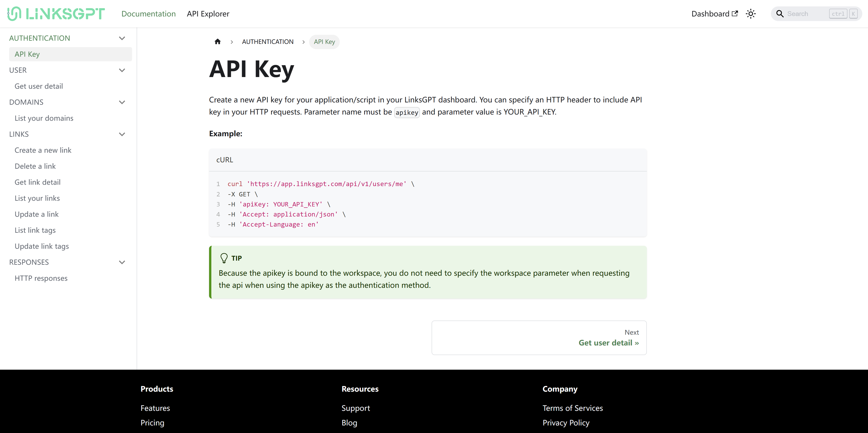
Task: Collapse the AUTHENTICATION sidebar section
Action: click(x=122, y=38)
